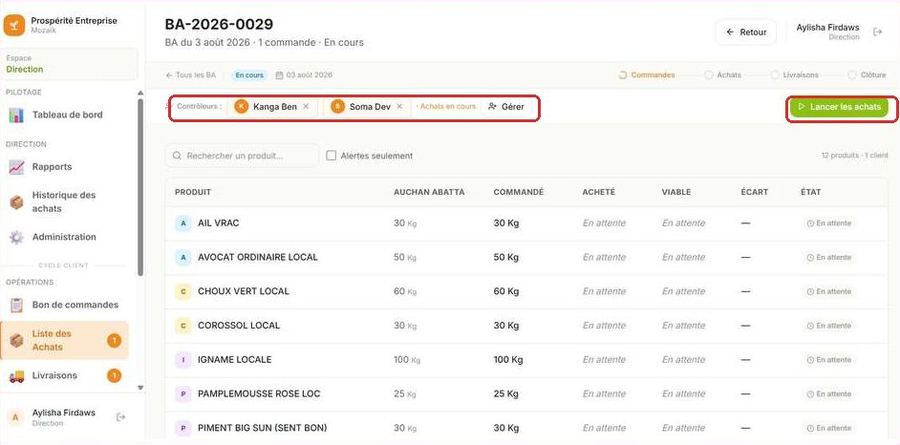Screen dimensions: 900x445
Task: Click the COROSSOL LOCAL letter icon
Action: point(183,326)
